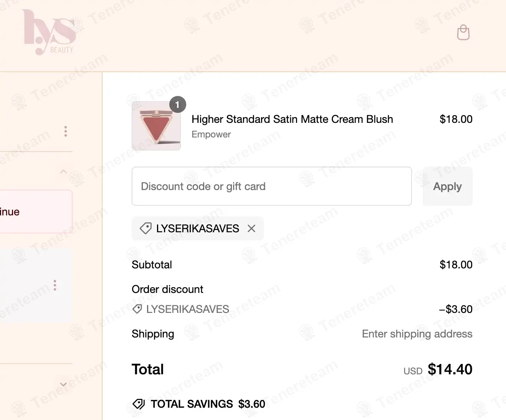
Task: Open the shopping bag cart icon
Action: [463, 33]
